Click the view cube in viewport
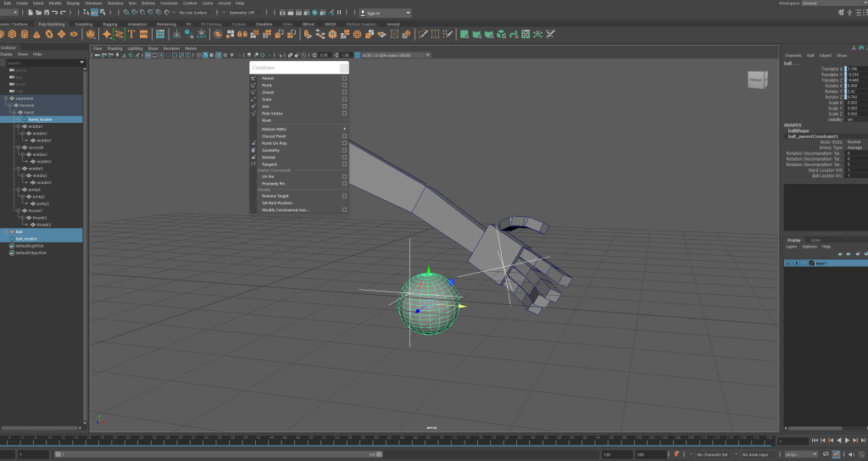This screenshot has width=868, height=461. pyautogui.click(x=757, y=80)
